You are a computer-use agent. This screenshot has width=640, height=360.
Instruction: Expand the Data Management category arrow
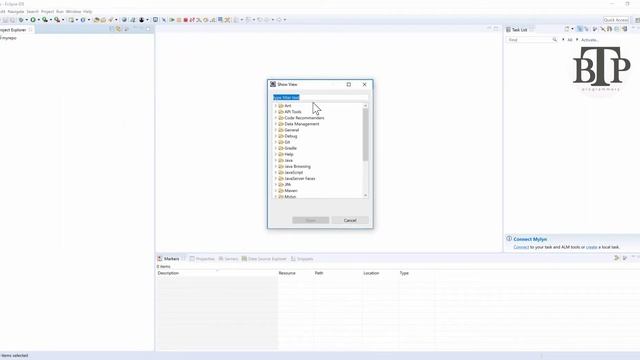tap(276, 124)
